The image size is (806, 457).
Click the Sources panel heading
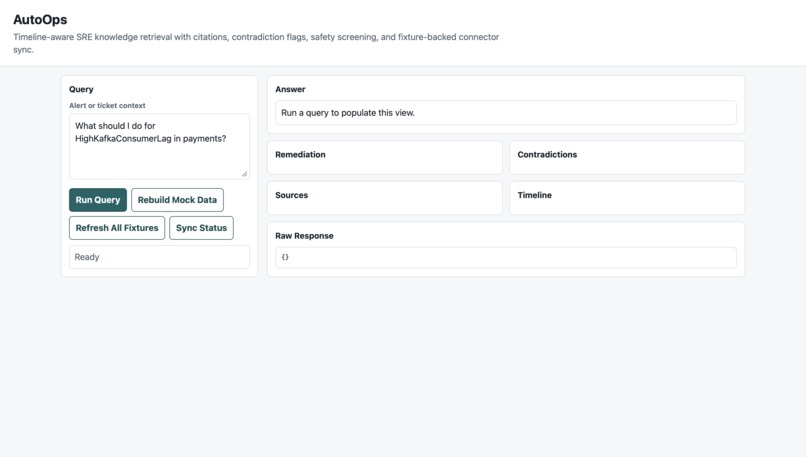pos(291,195)
